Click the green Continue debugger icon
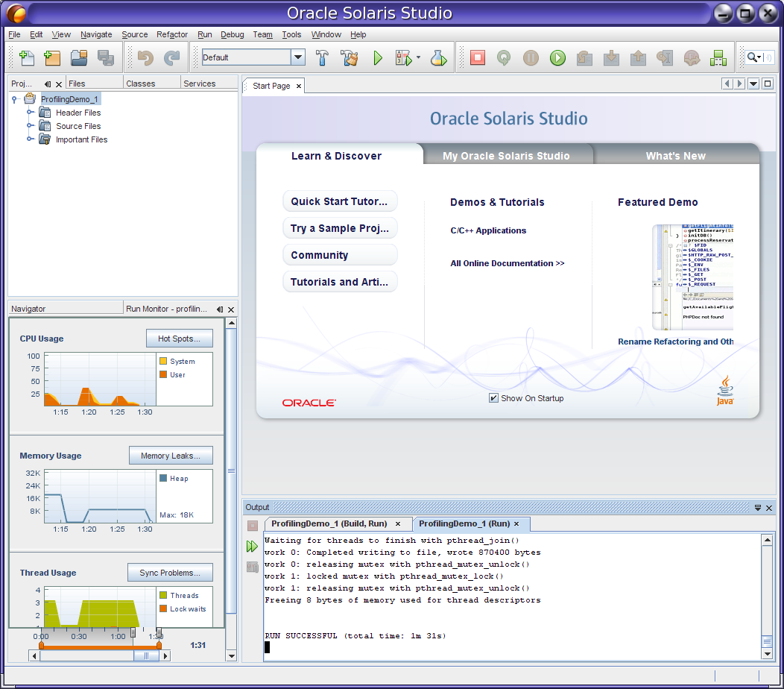784x689 pixels. [x=557, y=58]
